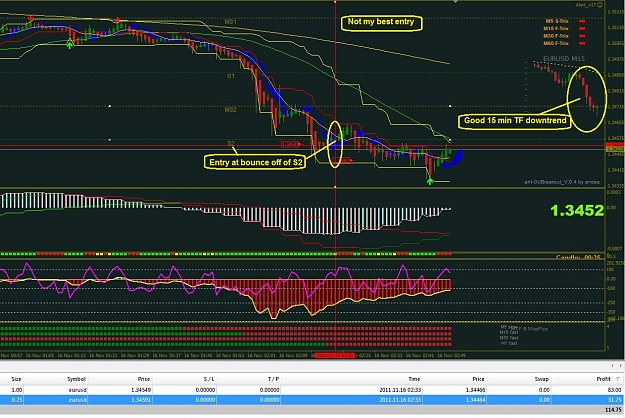Viewport: 625px width, 418px height.
Task: Click the red signal bar beside M60 F-Trix
Action: click(582, 43)
